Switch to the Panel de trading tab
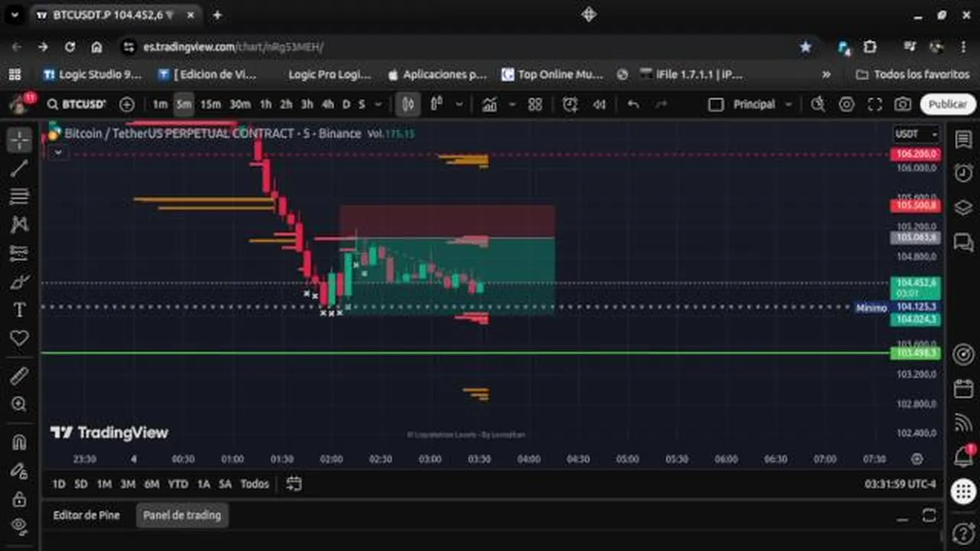Image resolution: width=980 pixels, height=551 pixels. pyautogui.click(x=182, y=515)
